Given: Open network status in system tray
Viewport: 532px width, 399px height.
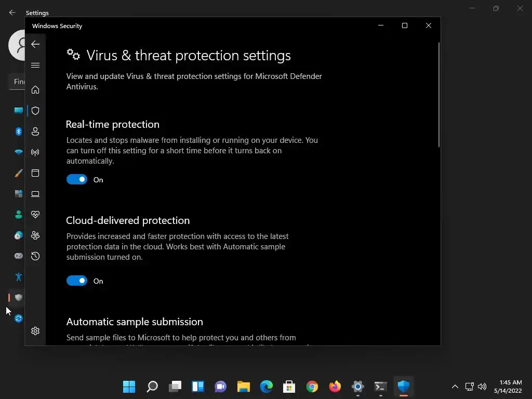Looking at the screenshot, I should pyautogui.click(x=470, y=387).
